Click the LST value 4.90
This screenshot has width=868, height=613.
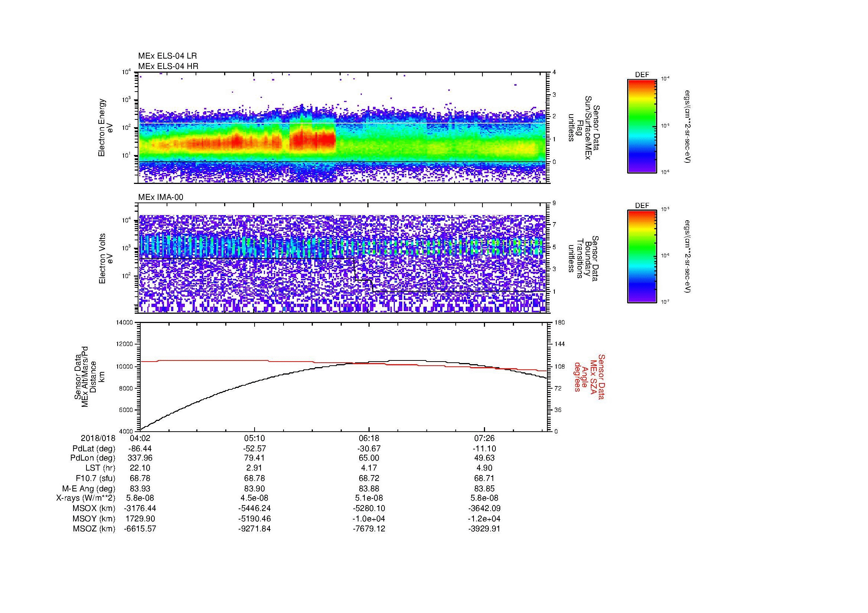pos(484,468)
